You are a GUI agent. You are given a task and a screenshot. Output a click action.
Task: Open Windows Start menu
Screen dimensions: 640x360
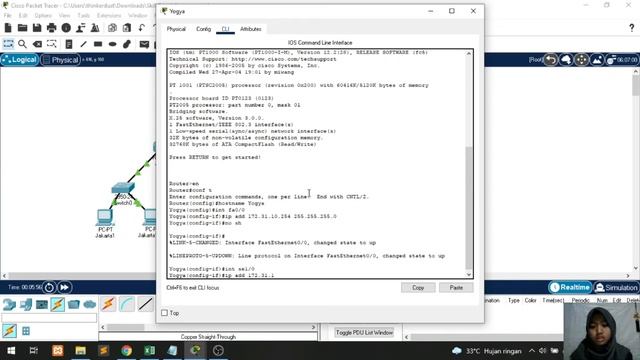(11, 351)
